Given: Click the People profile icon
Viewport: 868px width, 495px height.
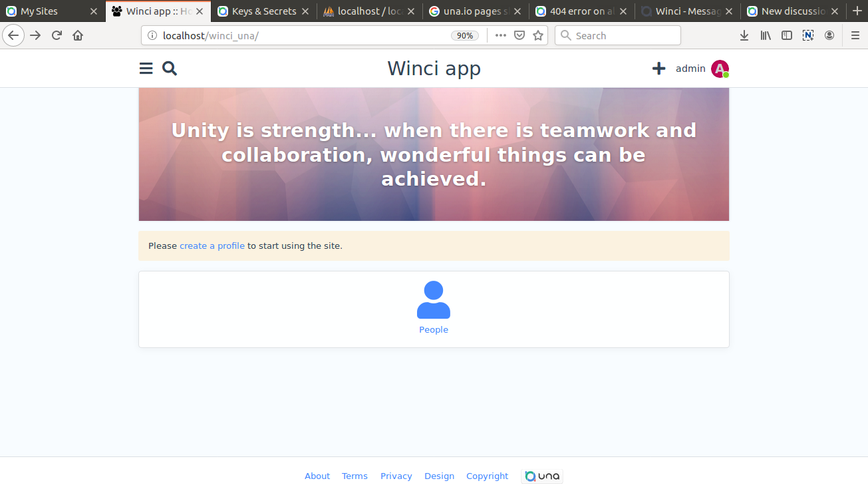Looking at the screenshot, I should click(x=434, y=300).
